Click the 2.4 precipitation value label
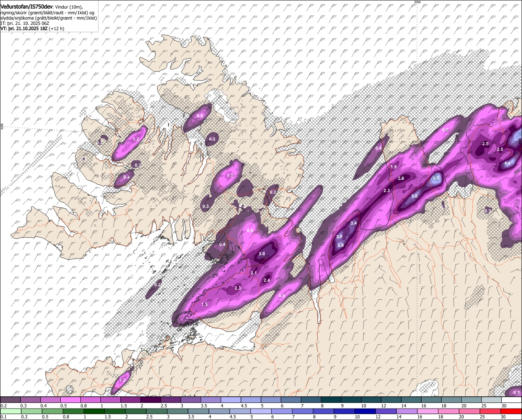The height and width of the screenshot is (420, 522). click(267, 280)
